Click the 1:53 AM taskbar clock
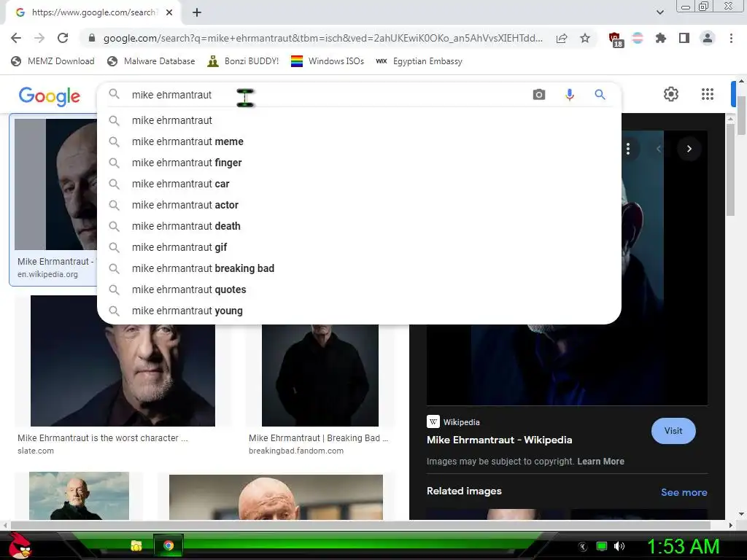Image resolution: width=747 pixels, height=560 pixels. click(683, 546)
